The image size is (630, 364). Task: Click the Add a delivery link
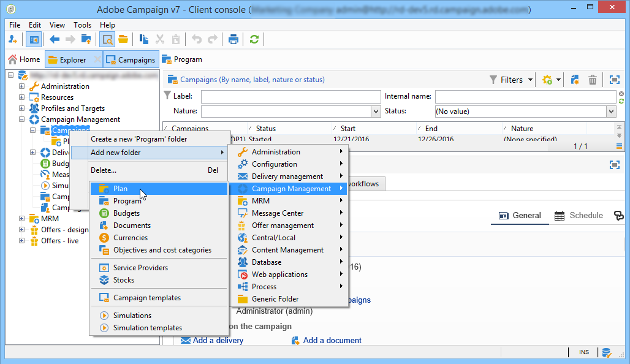218,340
